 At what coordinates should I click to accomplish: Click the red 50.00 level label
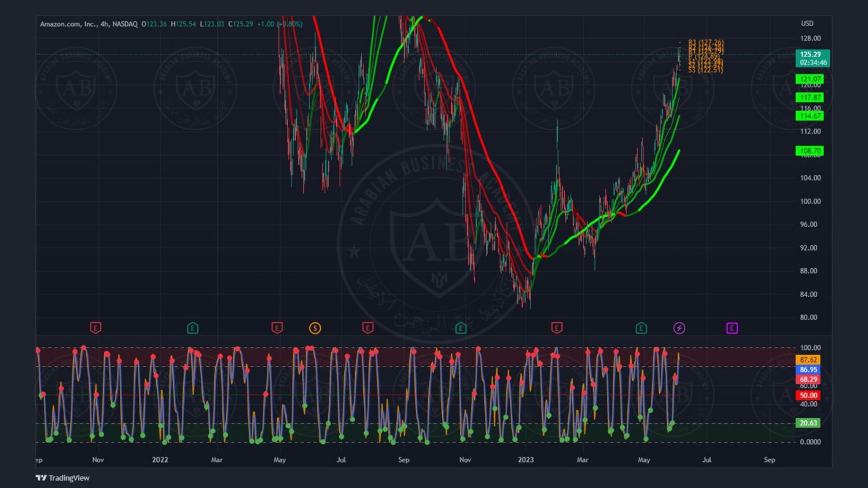[808, 395]
